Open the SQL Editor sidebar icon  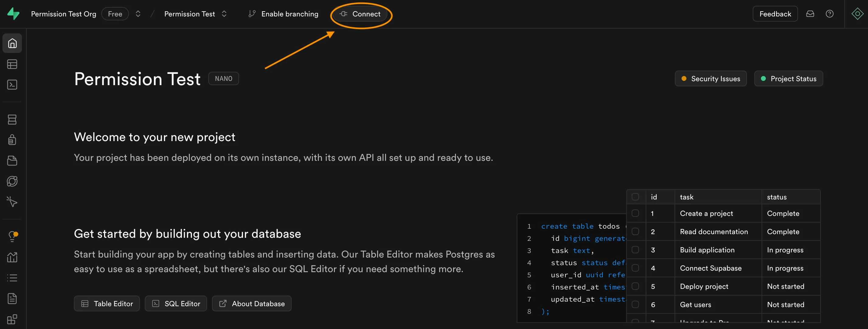click(12, 85)
